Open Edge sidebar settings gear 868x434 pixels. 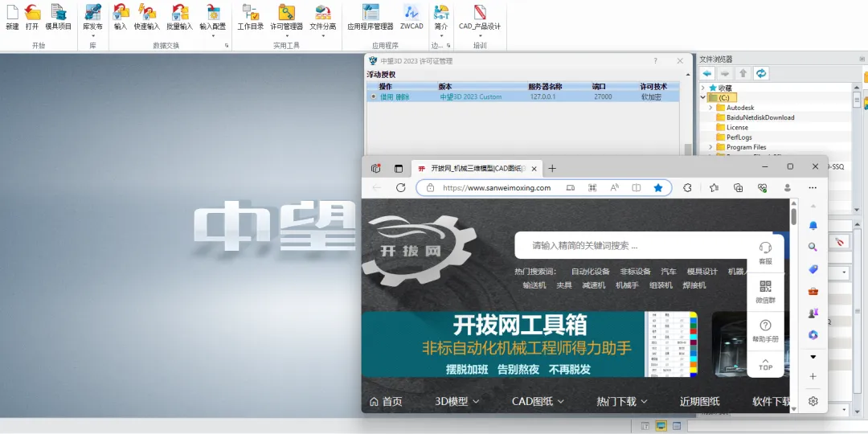coord(813,401)
